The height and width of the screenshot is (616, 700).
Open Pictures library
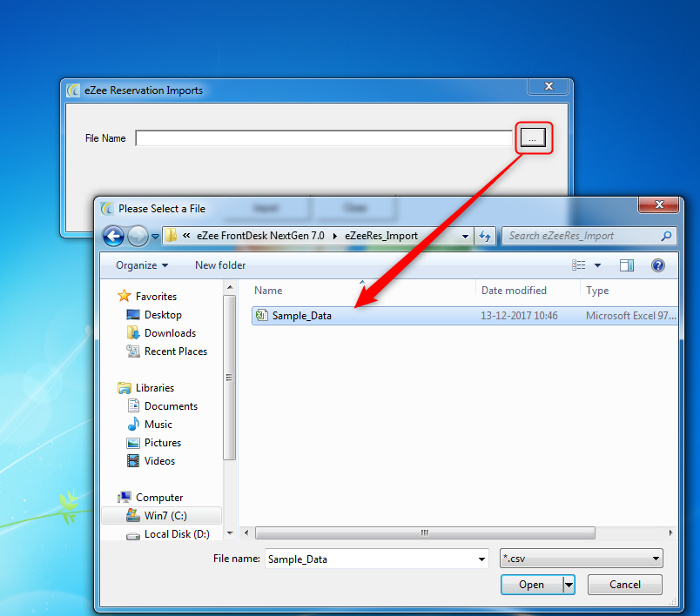click(163, 443)
